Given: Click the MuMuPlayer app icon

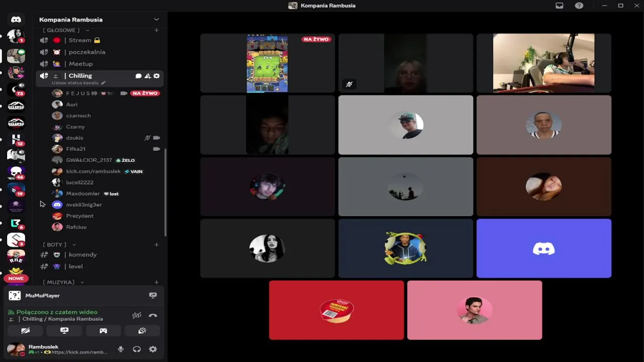Looking at the screenshot, I should coord(15,296).
